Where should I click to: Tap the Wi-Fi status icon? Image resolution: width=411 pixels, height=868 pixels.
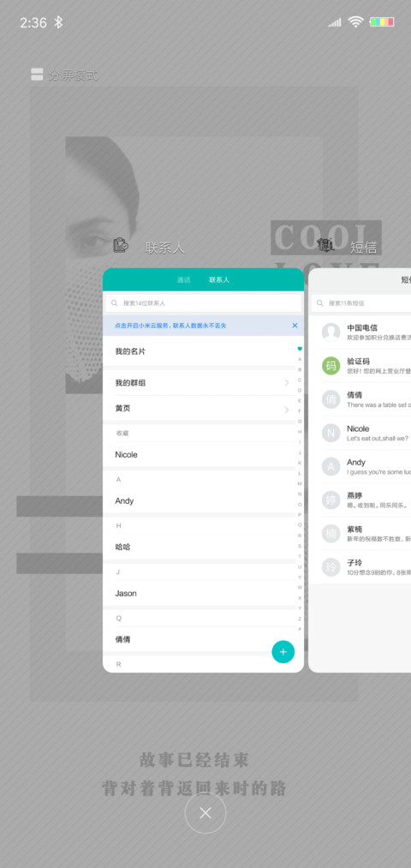(355, 22)
